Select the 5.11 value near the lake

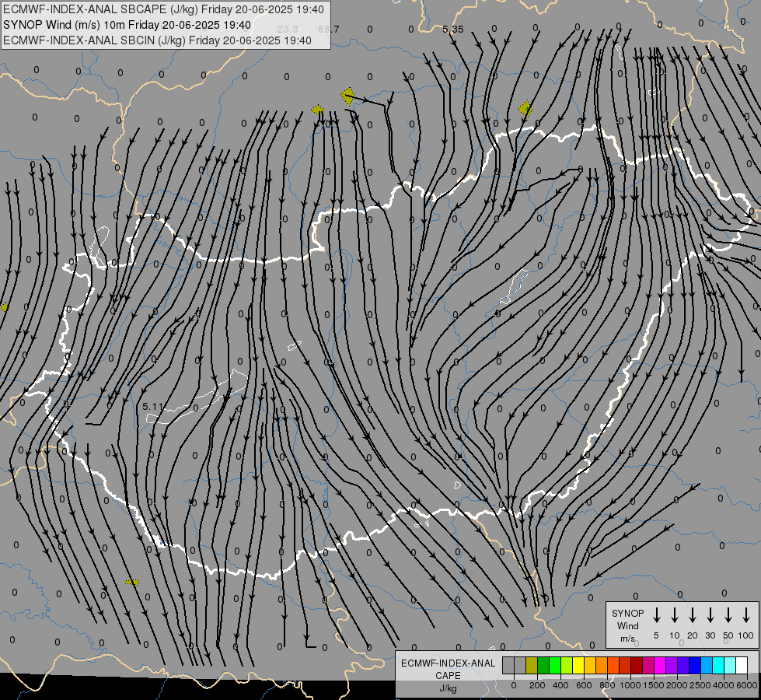[153, 406]
